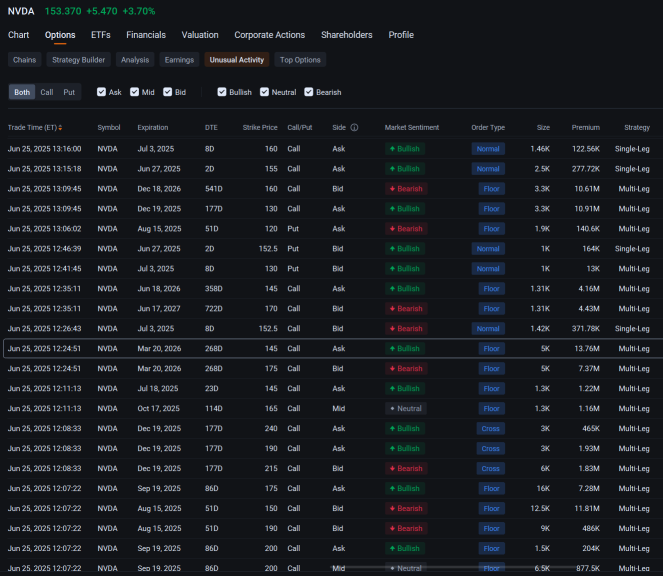The image size is (663, 576).
Task: Click the 541D DTE value
Action: 214,189
